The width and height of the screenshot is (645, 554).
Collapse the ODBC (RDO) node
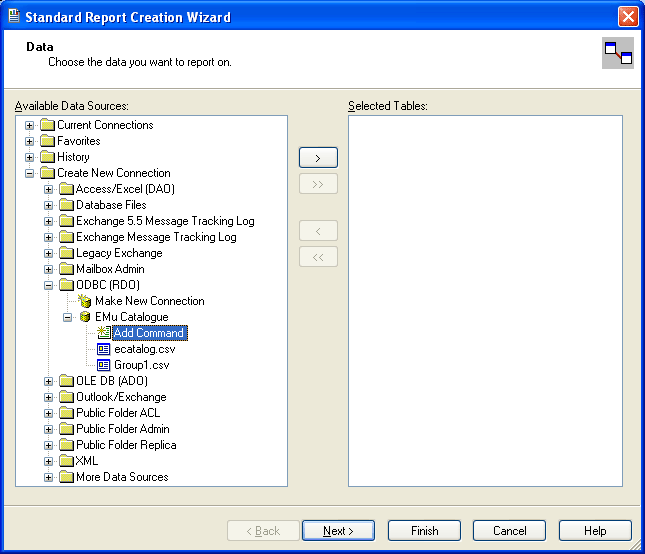tap(49, 285)
